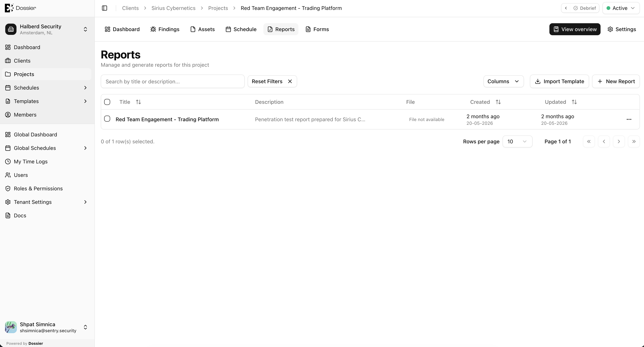Open Docs in sidebar
This screenshot has height=347, width=644.
pos(47,215)
